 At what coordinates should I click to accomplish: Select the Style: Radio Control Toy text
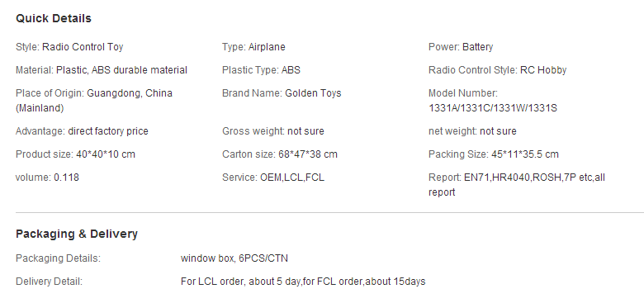(x=69, y=47)
